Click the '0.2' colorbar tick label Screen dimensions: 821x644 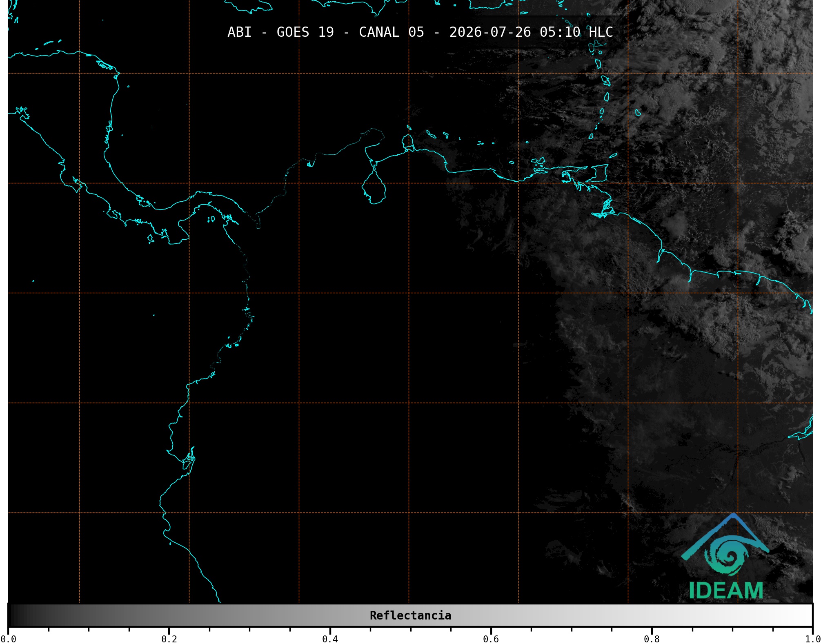169,639
